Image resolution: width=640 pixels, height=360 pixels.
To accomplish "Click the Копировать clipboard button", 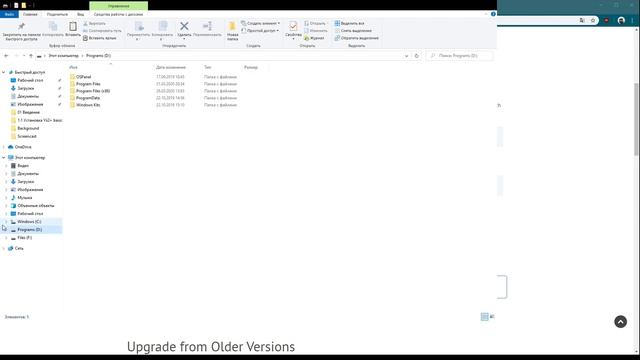I will (53, 29).
